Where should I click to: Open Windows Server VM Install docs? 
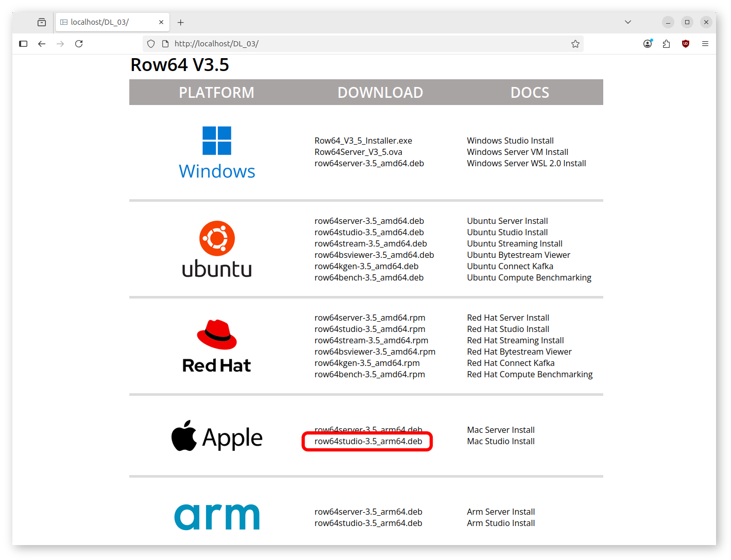517,152
